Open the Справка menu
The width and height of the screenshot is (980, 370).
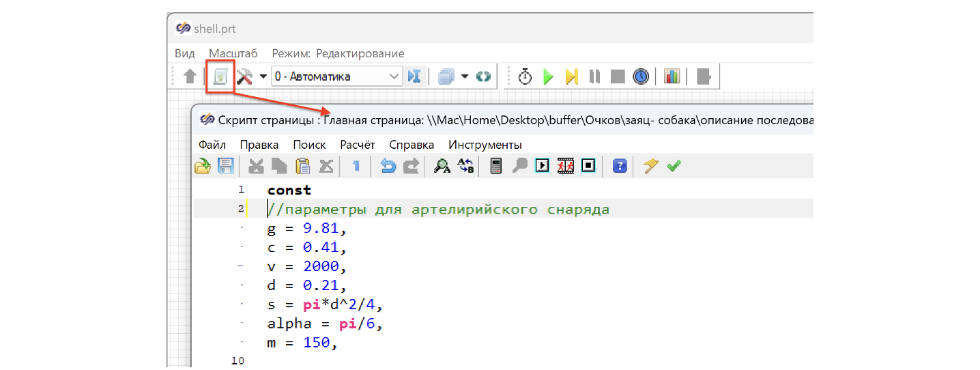point(412,145)
